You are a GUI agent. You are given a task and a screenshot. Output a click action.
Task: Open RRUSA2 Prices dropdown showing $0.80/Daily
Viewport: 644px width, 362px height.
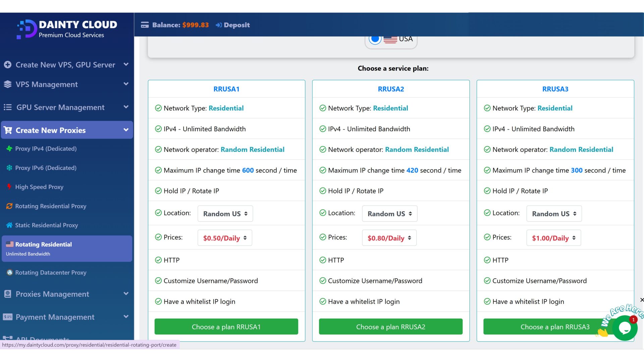tap(389, 238)
